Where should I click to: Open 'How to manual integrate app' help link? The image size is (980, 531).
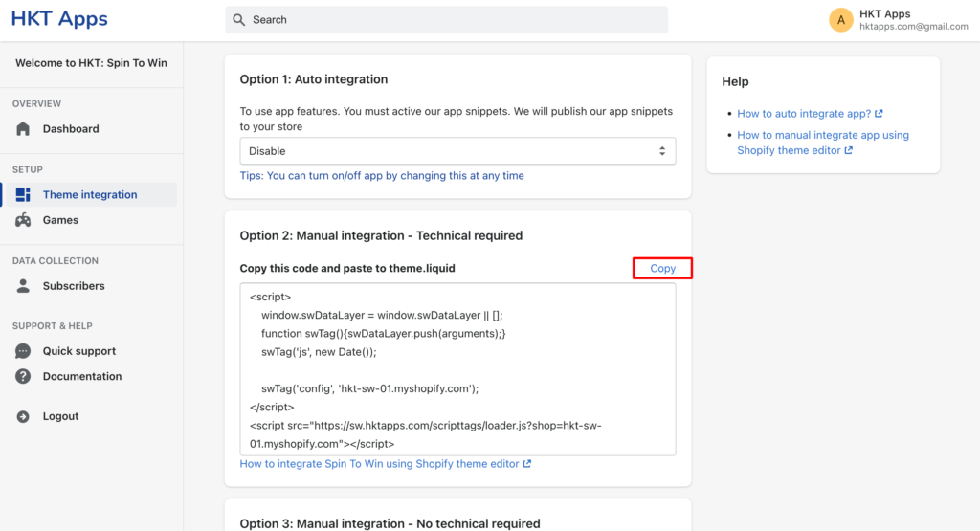coord(822,143)
